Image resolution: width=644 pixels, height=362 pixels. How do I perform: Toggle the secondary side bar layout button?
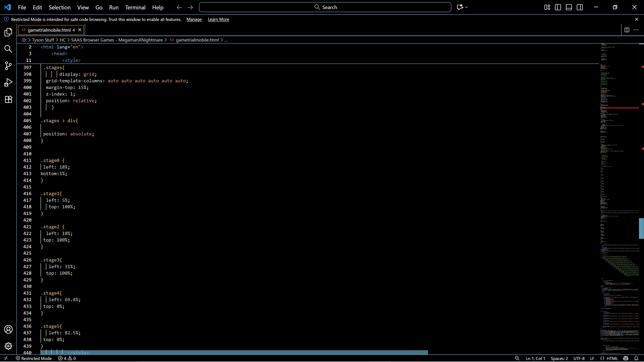point(580,7)
